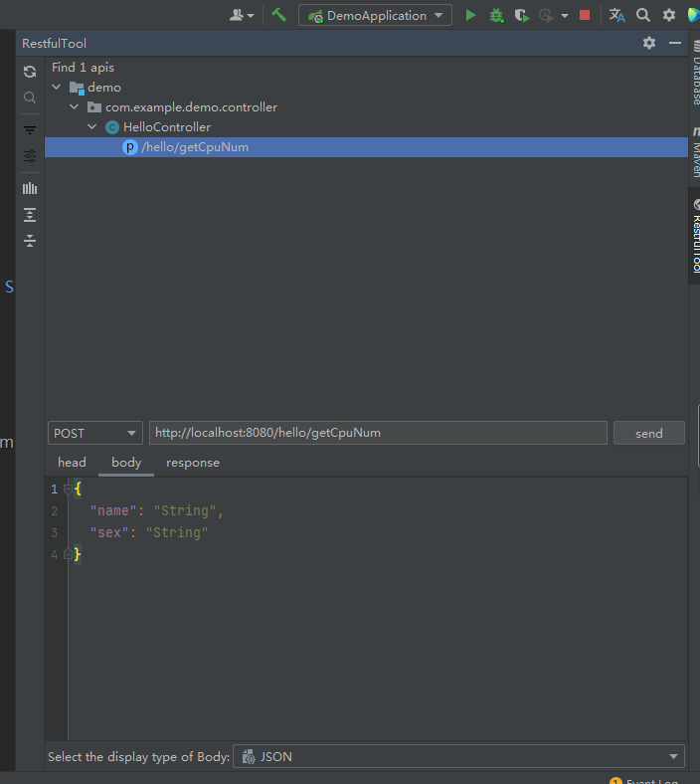Click the profiler run icon
The width and height of the screenshot is (700, 784).
(x=546, y=16)
